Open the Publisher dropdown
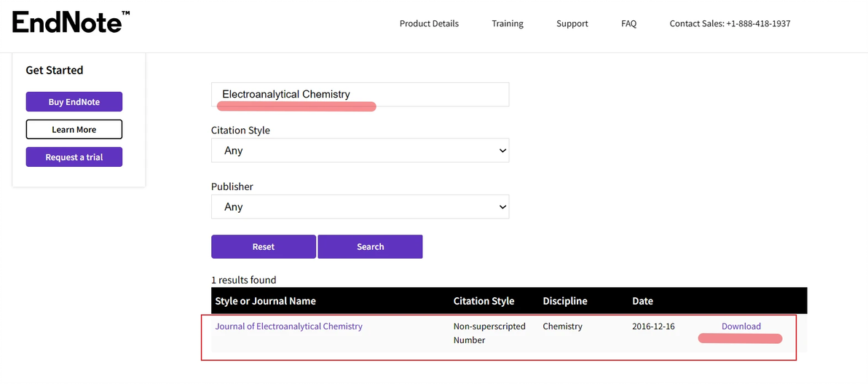This screenshot has height=384, width=868. (360, 207)
